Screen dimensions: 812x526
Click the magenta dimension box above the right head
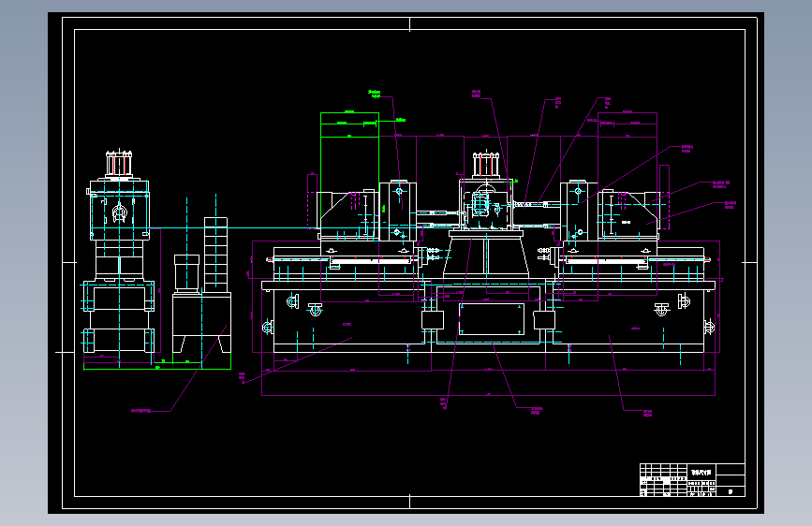[627, 124]
